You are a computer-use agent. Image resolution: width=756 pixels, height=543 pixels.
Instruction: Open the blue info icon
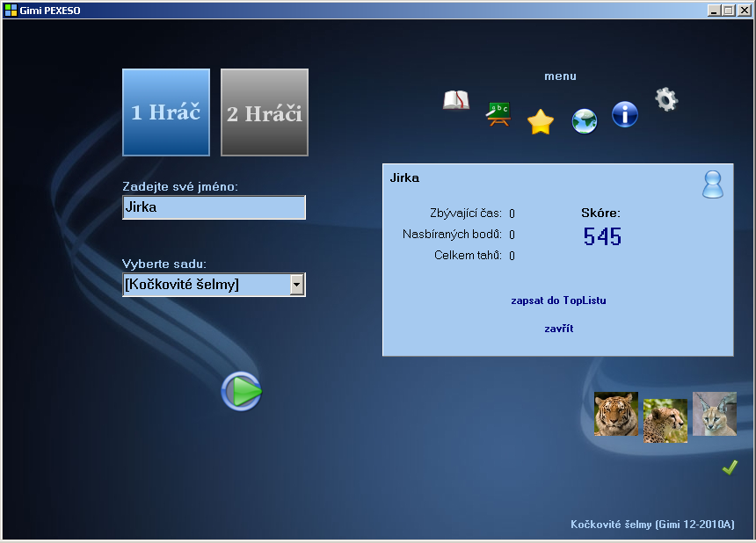click(625, 114)
